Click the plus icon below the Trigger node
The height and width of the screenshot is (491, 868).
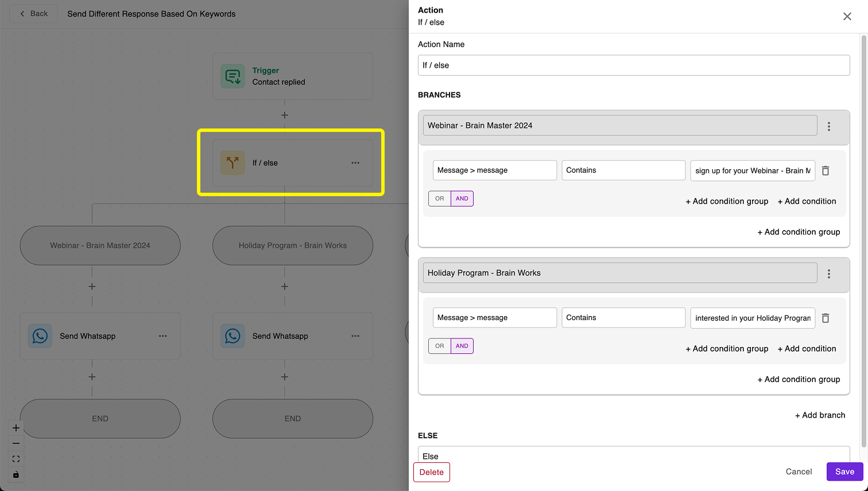284,115
